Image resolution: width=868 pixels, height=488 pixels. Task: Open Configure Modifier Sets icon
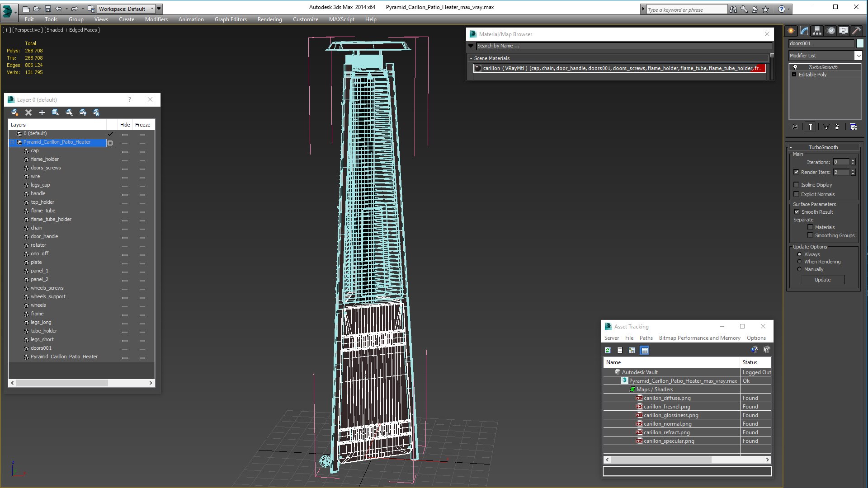click(x=854, y=127)
